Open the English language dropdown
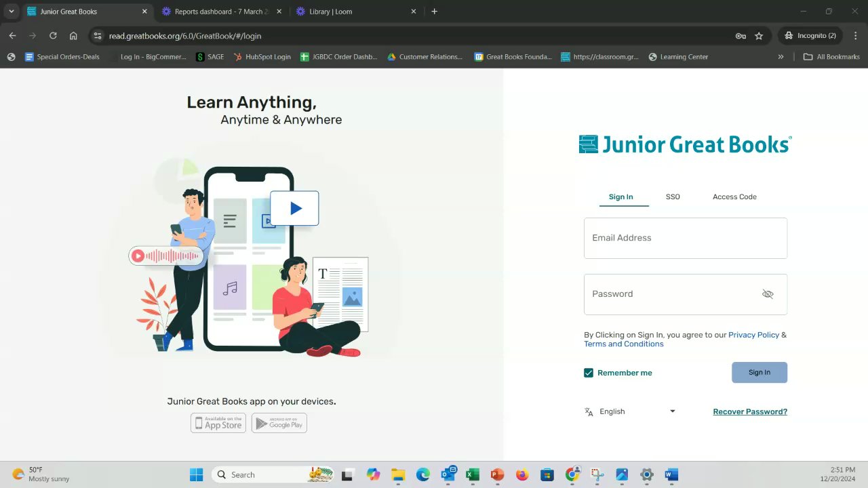This screenshot has height=488, width=868. [x=630, y=411]
